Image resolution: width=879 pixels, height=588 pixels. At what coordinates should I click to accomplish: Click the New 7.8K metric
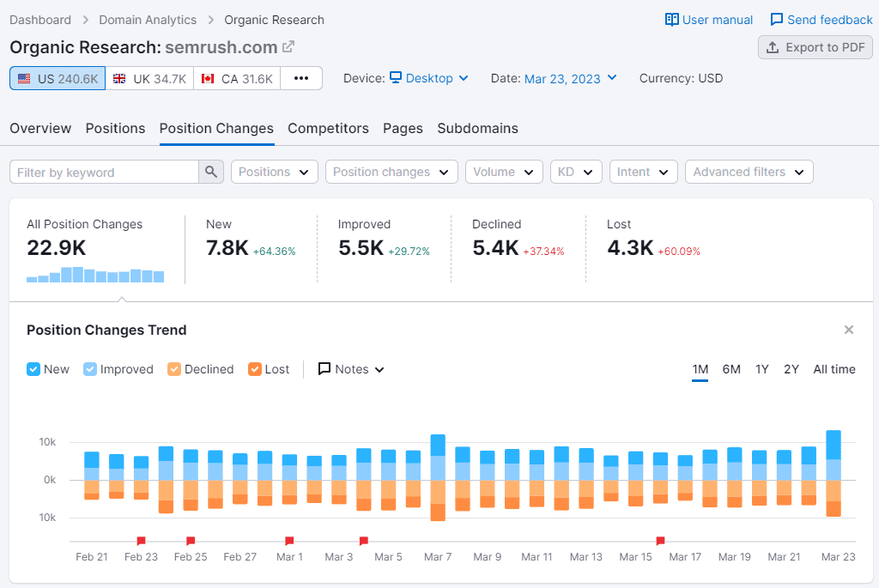click(x=251, y=239)
